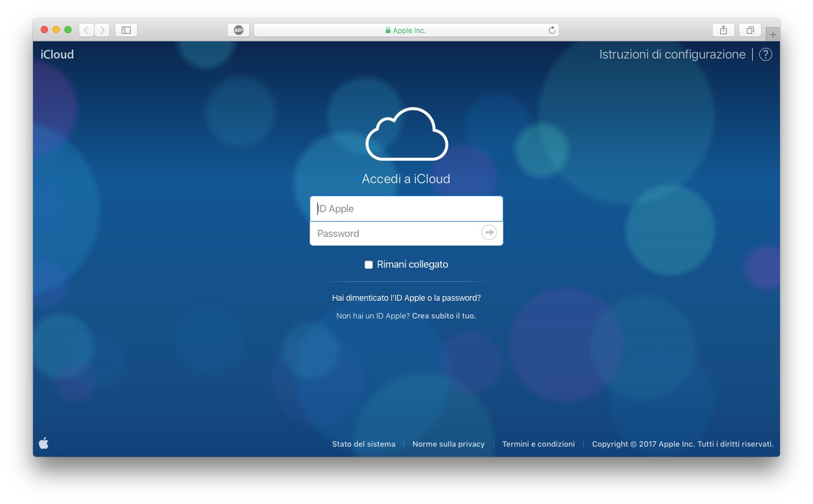
Task: Open the Adblock Plus extension icon
Action: pos(238,30)
